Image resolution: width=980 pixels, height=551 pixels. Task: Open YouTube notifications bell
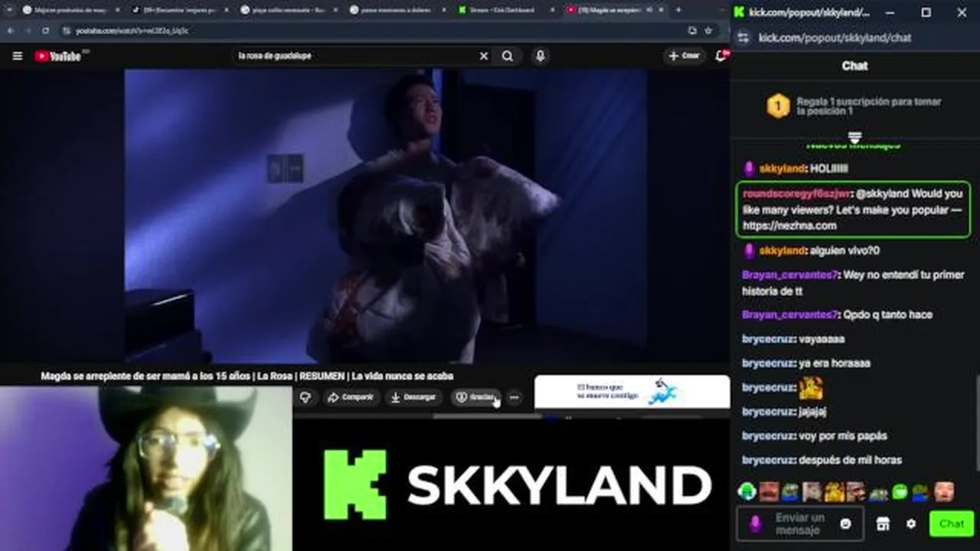pyautogui.click(x=721, y=56)
